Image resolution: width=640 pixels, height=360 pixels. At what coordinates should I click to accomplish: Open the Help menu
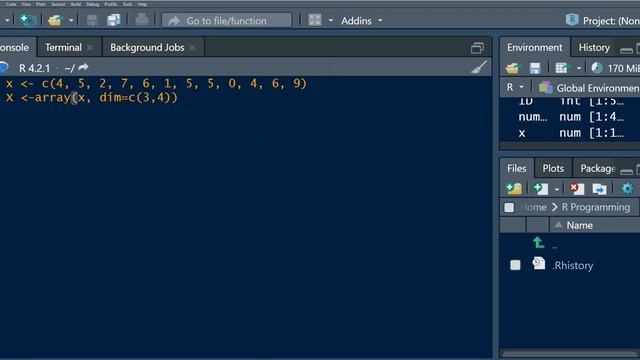(142, 4)
